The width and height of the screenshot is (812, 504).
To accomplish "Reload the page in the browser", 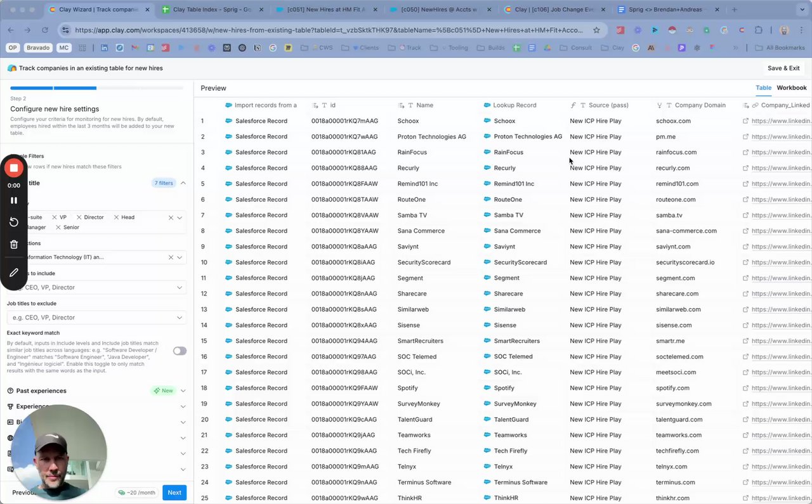I will 45,30.
